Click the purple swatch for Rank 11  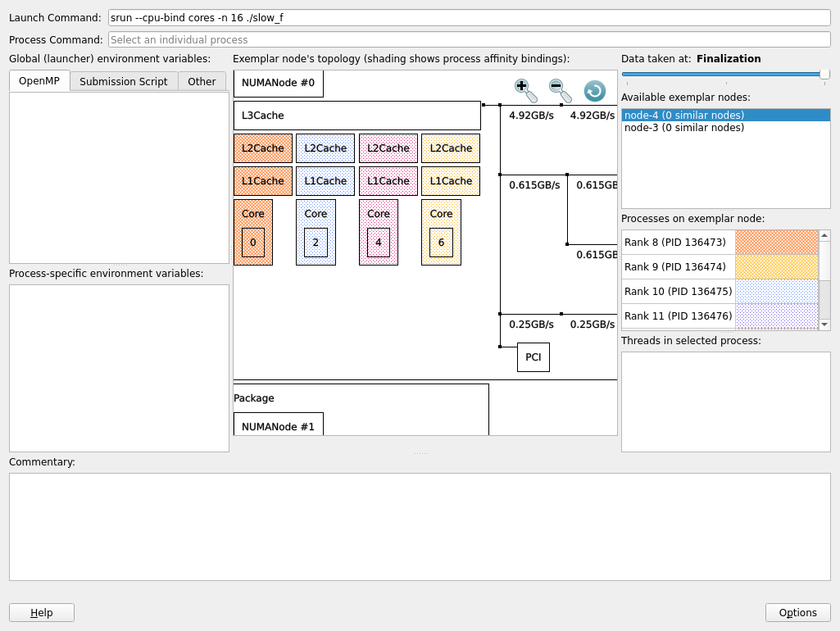[x=777, y=316]
